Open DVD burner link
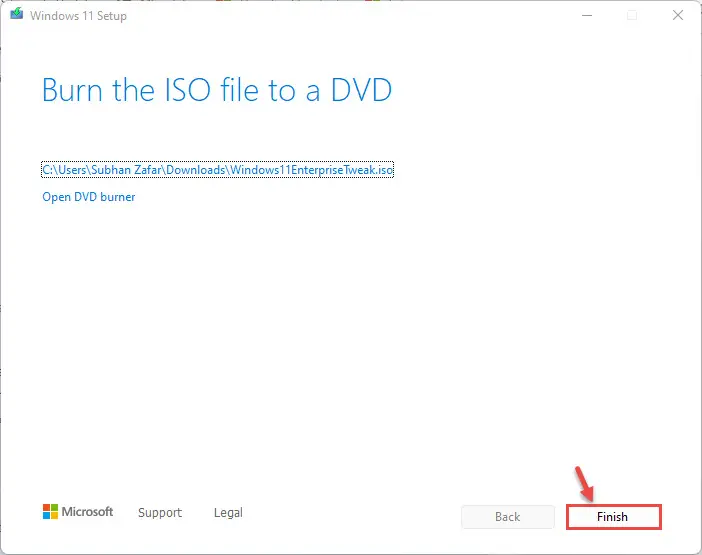Viewport: 702px width, 555px height. [89, 197]
